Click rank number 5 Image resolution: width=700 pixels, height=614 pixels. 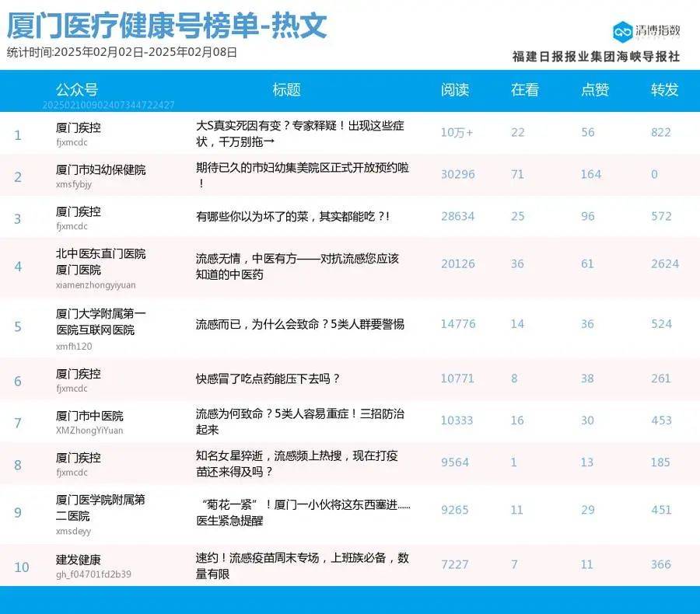click(18, 326)
